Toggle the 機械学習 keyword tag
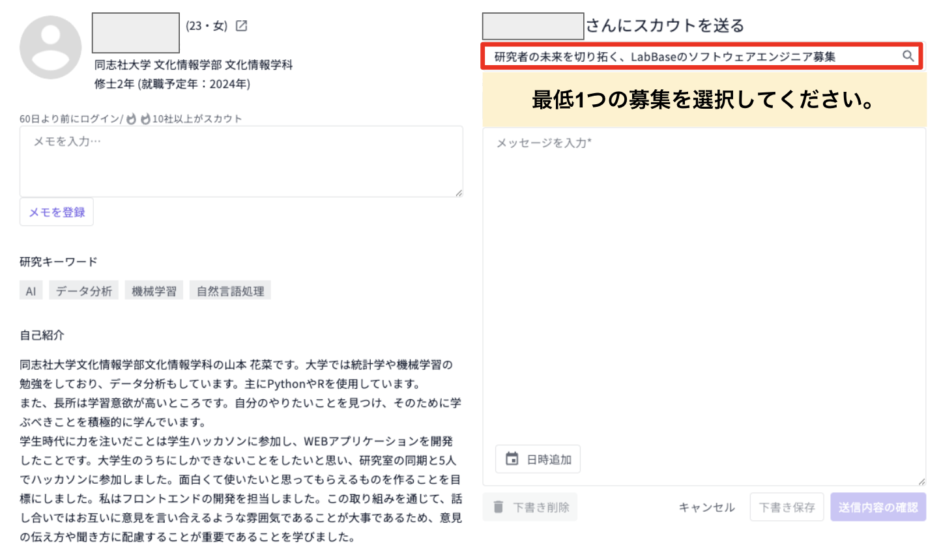Screen dimensions: 941x560 tap(154, 290)
